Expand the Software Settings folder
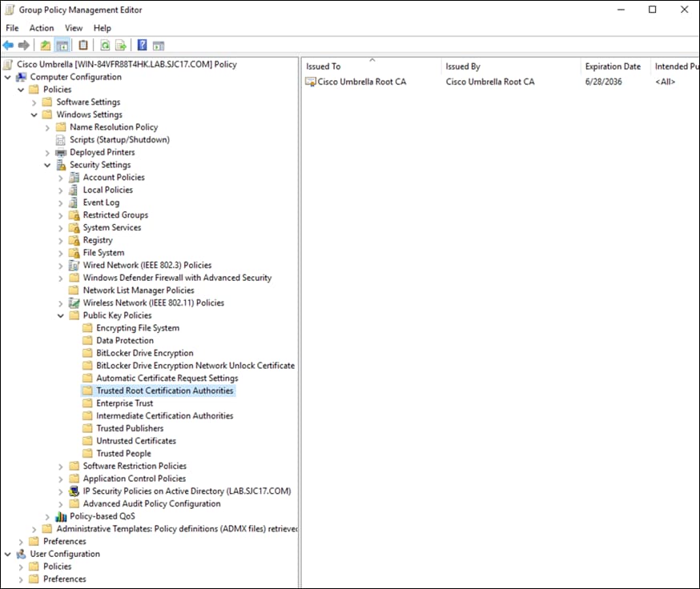 pyautogui.click(x=34, y=102)
